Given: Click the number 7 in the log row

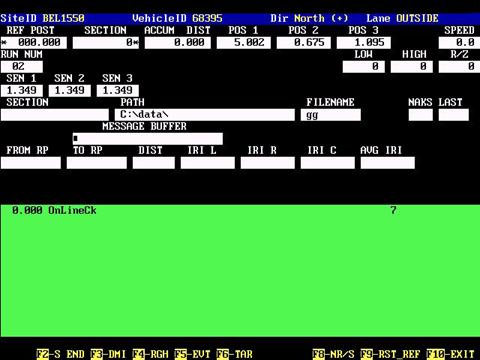Looking at the screenshot, I should click(x=393, y=210).
